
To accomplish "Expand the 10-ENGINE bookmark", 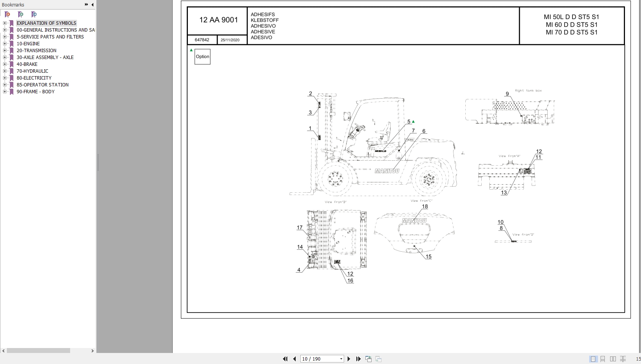I will [5, 44].
